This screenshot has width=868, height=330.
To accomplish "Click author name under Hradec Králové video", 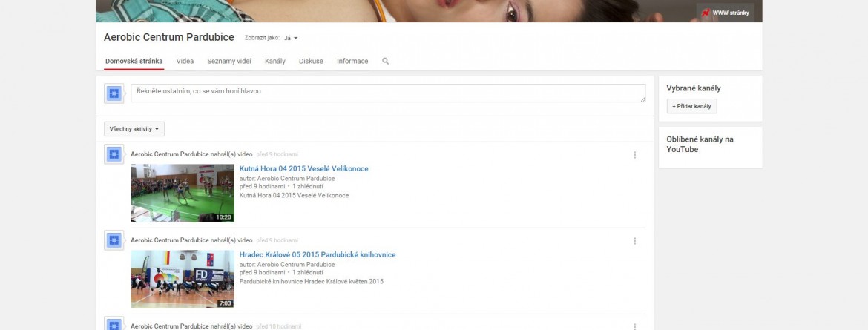I will pos(296,265).
